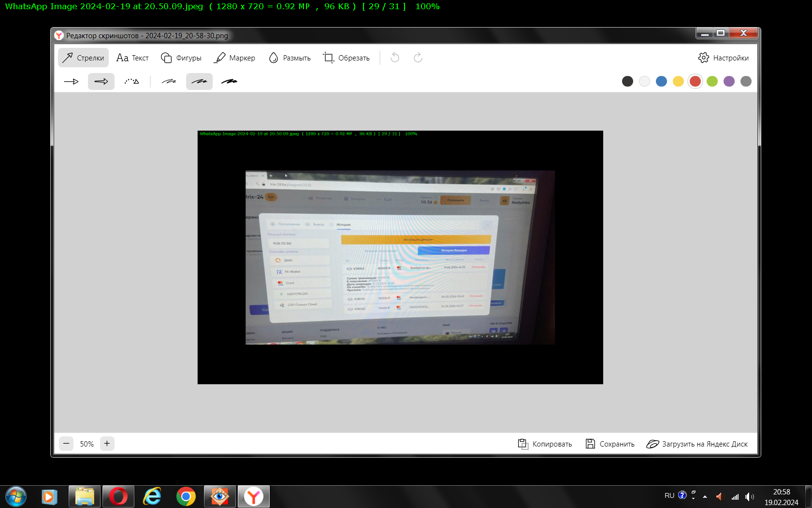Maximize the screenshot editor window
Viewport: 812px width, 508px height.
[x=721, y=33]
